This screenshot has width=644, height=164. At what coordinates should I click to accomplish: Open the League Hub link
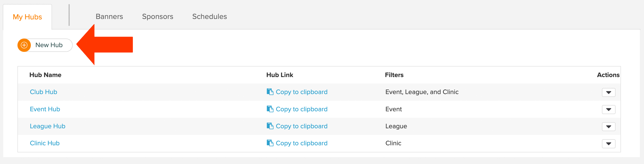coord(47,126)
